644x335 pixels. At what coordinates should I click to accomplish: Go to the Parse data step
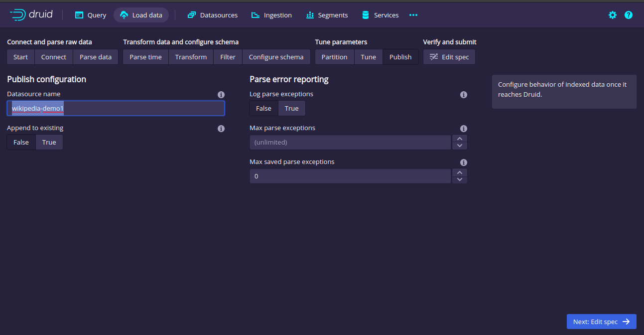click(96, 57)
